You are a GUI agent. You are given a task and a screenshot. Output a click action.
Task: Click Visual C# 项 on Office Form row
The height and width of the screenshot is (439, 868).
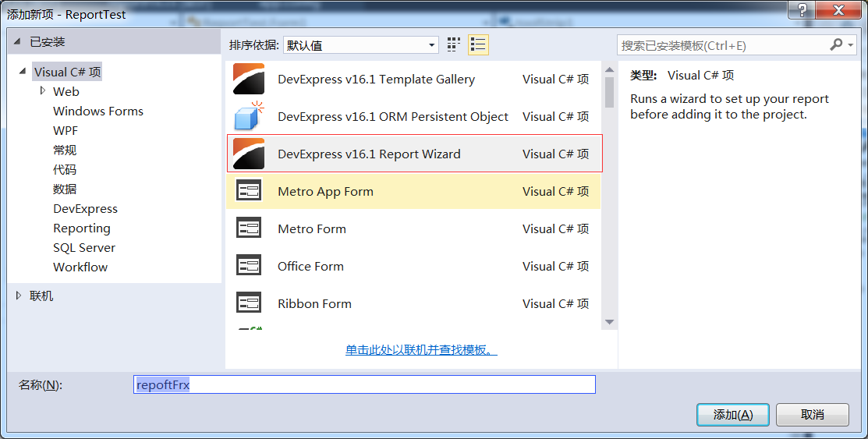556,266
